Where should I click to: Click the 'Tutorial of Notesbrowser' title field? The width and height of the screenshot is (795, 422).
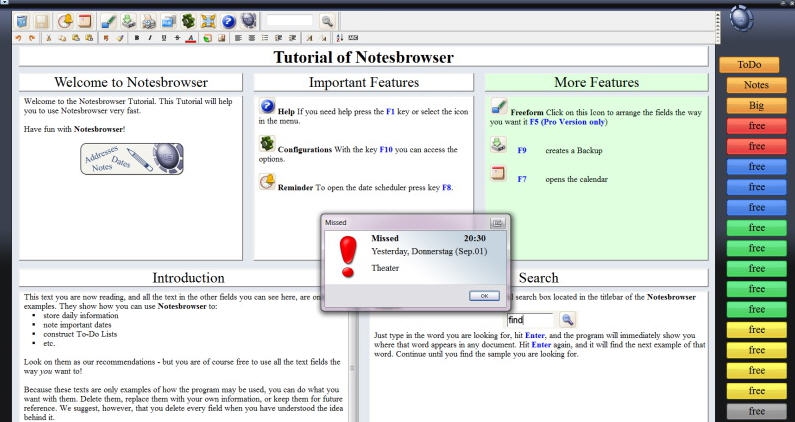pyautogui.click(x=364, y=57)
